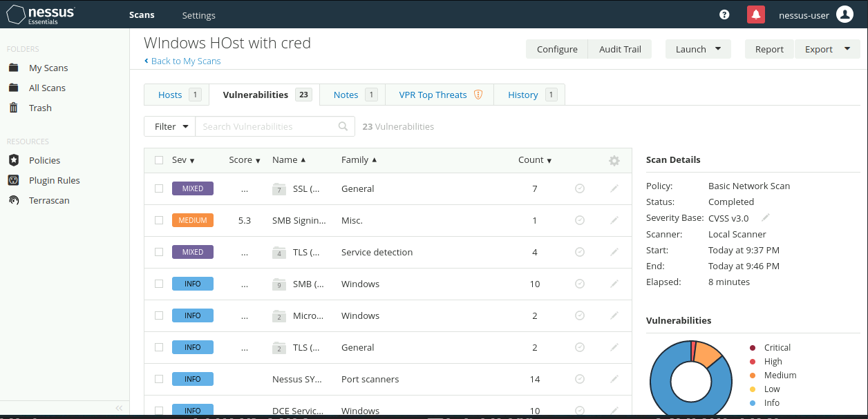Click the pencil icon next to Severity Base

[766, 217]
